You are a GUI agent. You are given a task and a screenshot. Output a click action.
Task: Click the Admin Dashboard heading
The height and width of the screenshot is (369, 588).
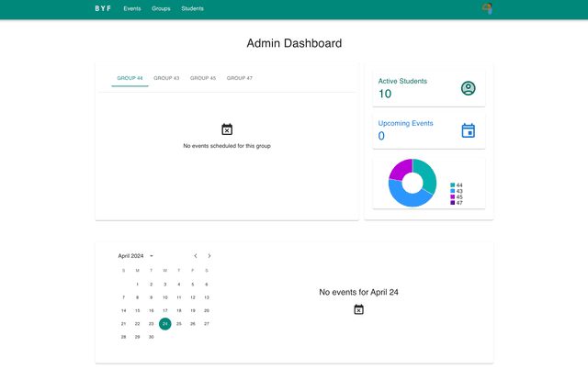pyautogui.click(x=294, y=43)
